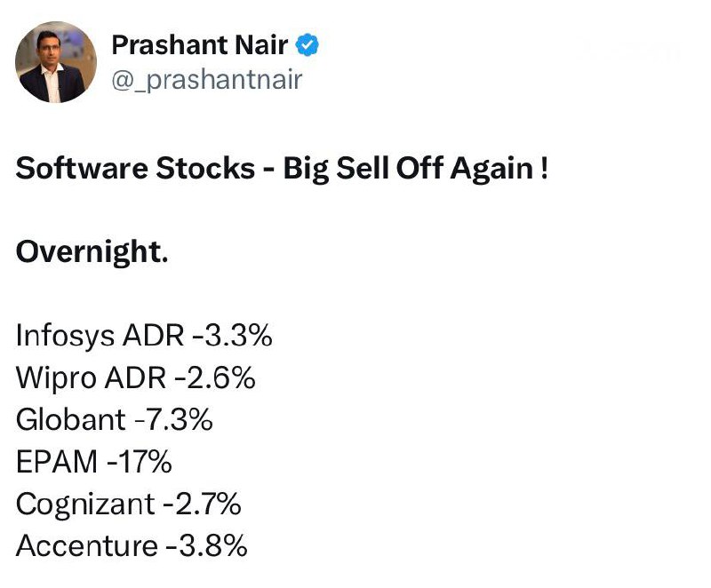Select the -3.3% figure beside Infosys
The image size is (711, 588).
pos(231,336)
